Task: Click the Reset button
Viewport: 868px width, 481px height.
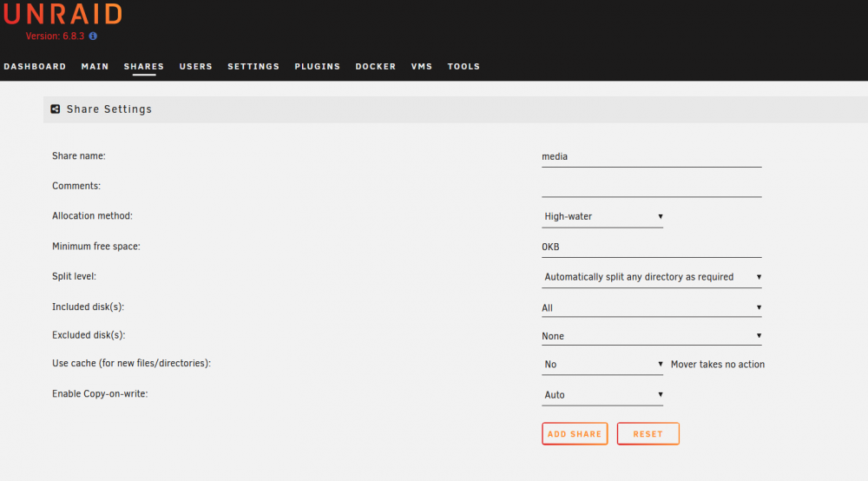Action: [648, 434]
